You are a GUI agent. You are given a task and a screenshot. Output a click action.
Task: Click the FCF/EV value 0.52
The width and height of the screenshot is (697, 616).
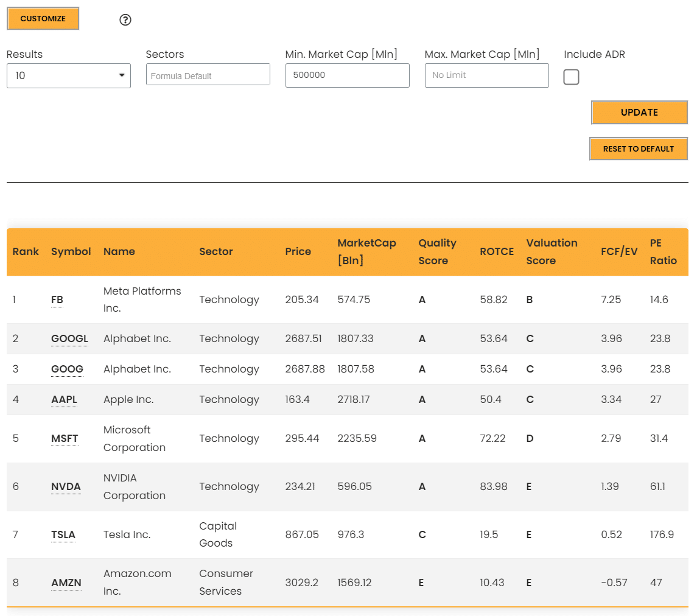611,534
